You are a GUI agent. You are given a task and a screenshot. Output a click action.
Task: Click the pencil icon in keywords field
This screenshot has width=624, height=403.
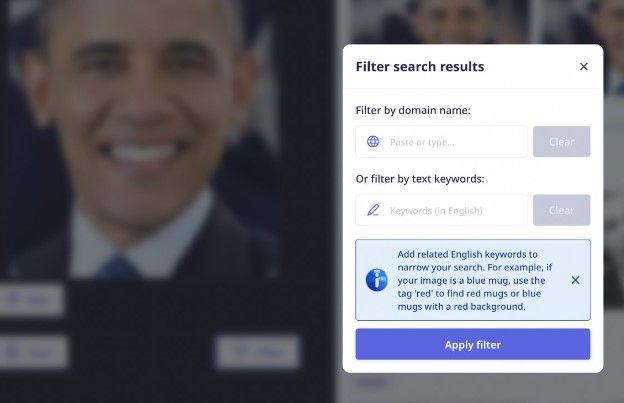click(373, 210)
